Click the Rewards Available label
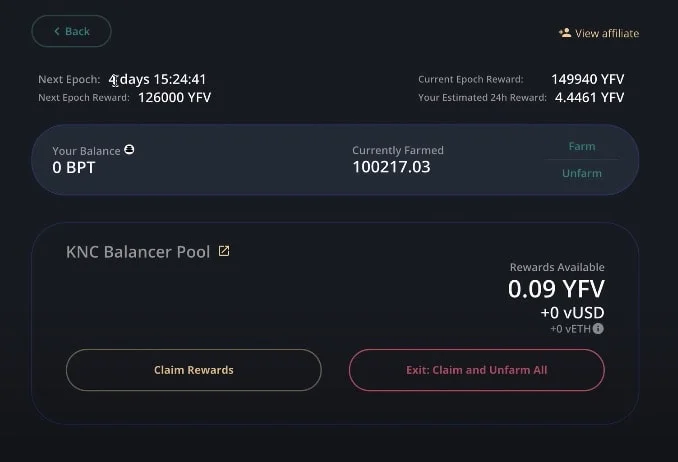The image size is (678, 462). click(x=557, y=267)
